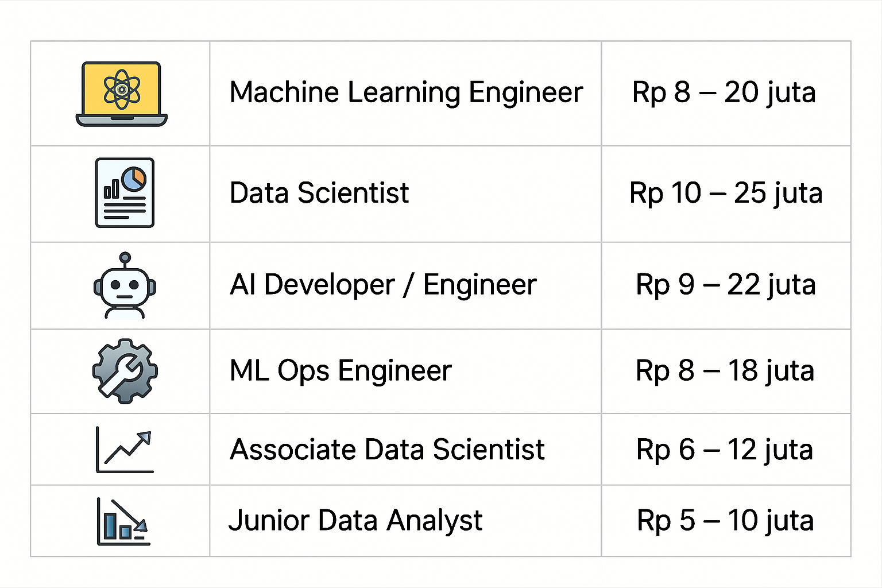
Task: Click the robot head icon
Action: pyautogui.click(x=125, y=285)
